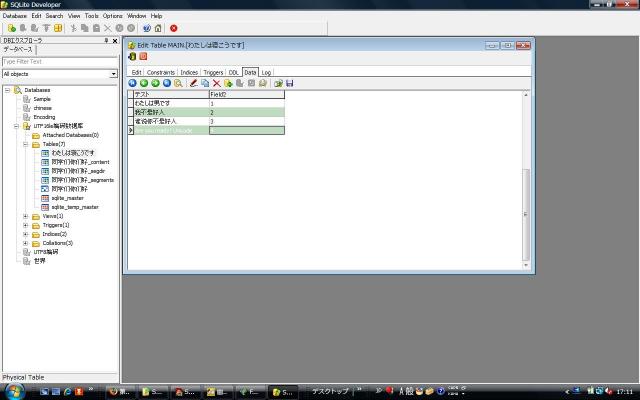Pin the DB explorer panel
640x400 pixels.
coord(106,40)
